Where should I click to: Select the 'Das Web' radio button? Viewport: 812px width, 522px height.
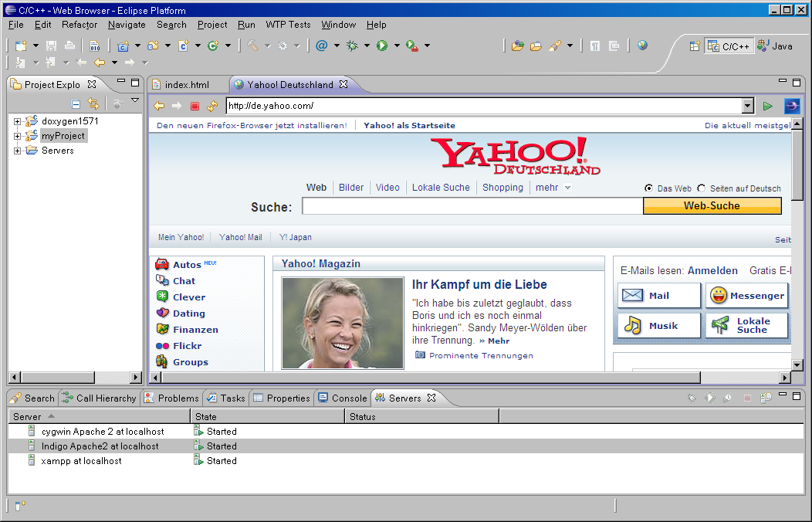(648, 188)
